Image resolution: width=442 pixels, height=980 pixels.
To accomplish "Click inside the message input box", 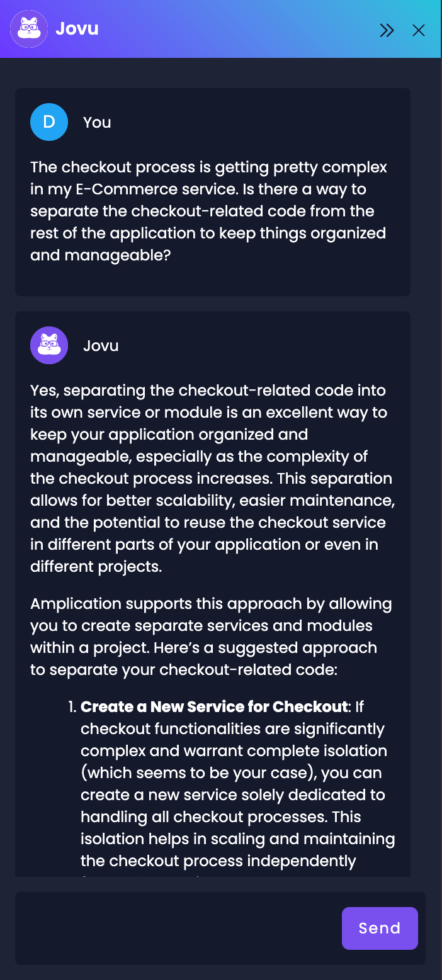I will tap(176, 928).
